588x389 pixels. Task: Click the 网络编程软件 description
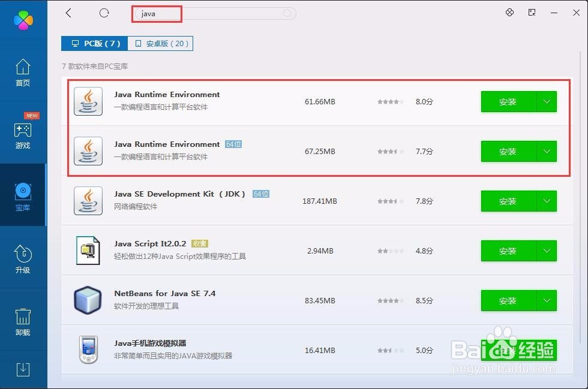136,207
